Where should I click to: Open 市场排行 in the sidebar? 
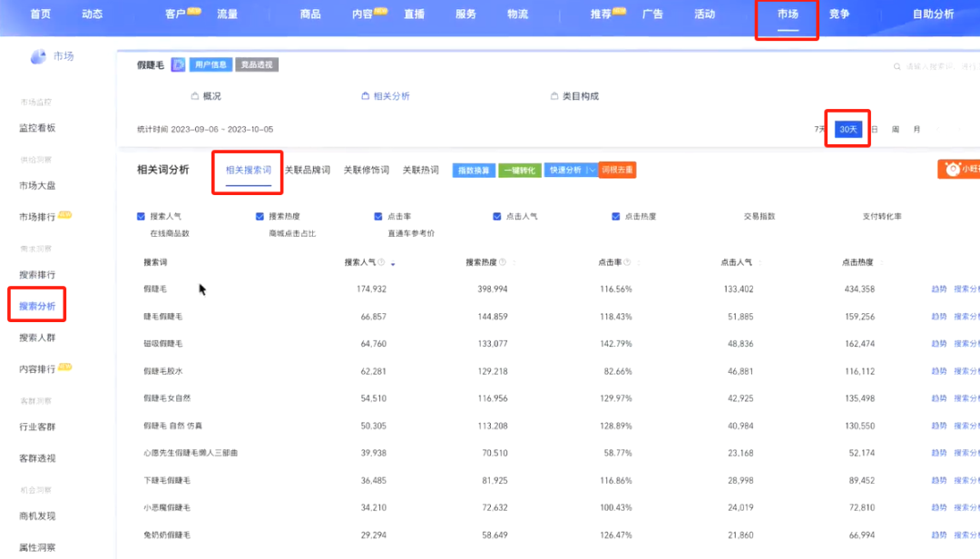(x=37, y=217)
